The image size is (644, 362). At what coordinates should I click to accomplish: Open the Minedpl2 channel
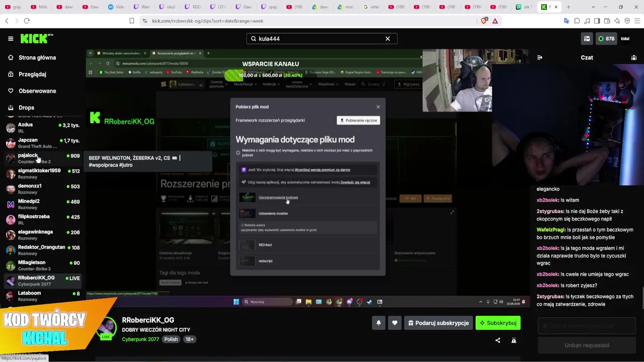(x=42, y=205)
